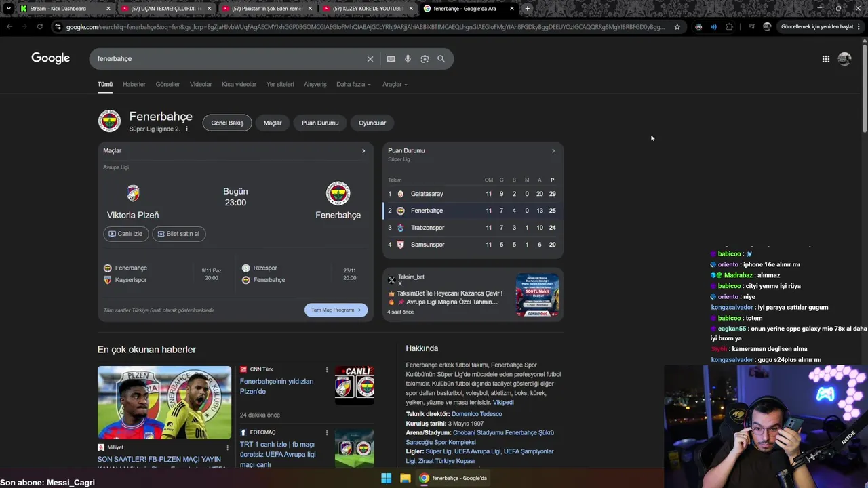Select the Yer siteleri search filter

tap(280, 85)
